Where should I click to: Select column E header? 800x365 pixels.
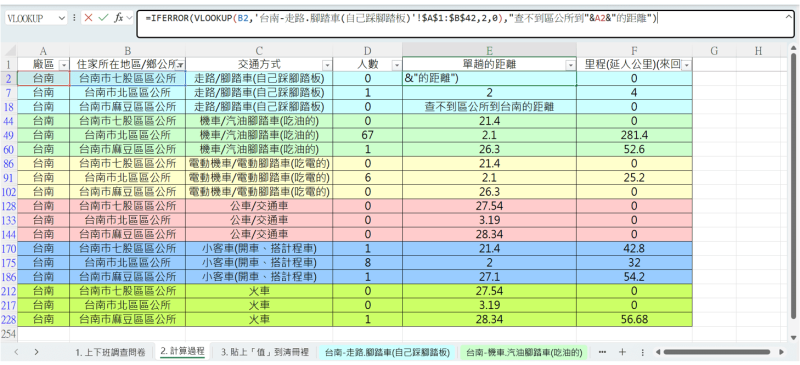click(x=489, y=51)
